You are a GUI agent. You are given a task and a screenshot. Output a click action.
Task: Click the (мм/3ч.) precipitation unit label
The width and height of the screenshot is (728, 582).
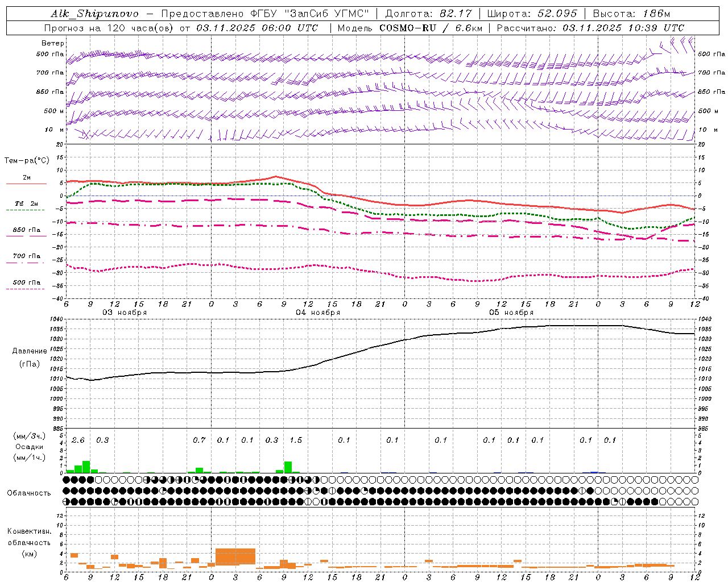pos(29,436)
